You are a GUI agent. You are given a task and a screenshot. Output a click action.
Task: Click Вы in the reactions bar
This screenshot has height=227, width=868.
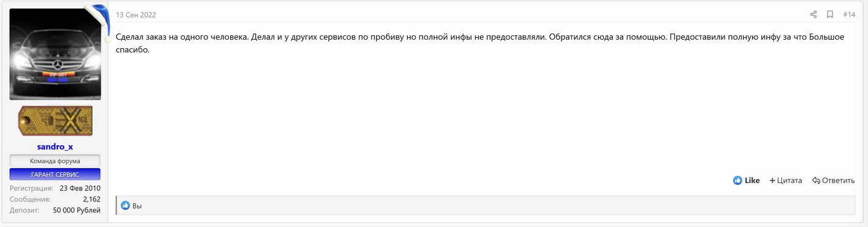pos(137,206)
